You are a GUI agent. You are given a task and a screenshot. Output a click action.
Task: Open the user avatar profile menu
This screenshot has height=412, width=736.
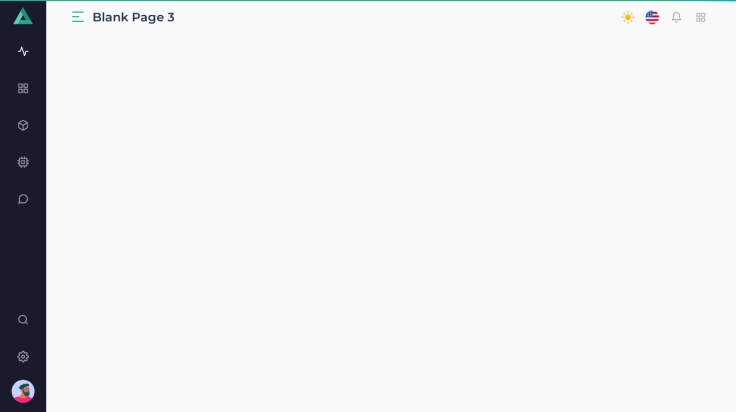point(23,391)
